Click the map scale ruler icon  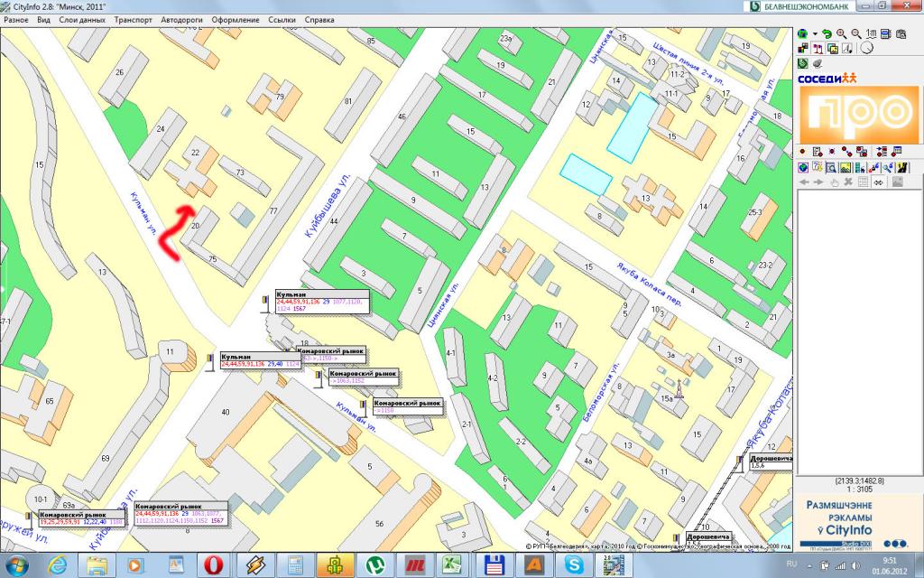tap(871, 34)
